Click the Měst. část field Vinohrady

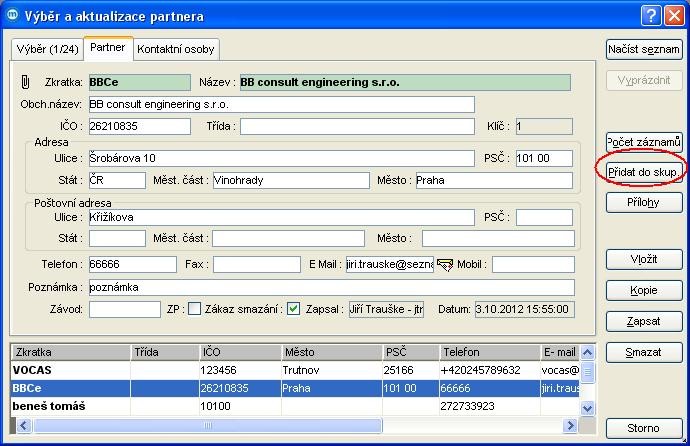coord(291,180)
